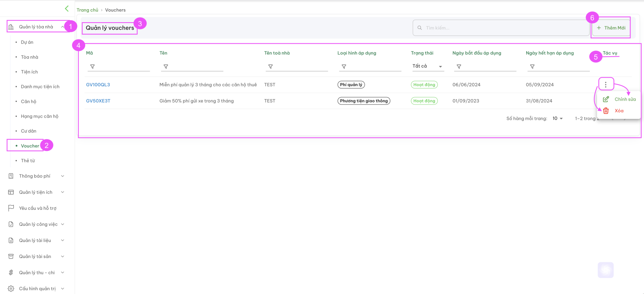The width and height of the screenshot is (644, 294).
Task: Select Voucher in the sidebar
Action: tap(30, 146)
